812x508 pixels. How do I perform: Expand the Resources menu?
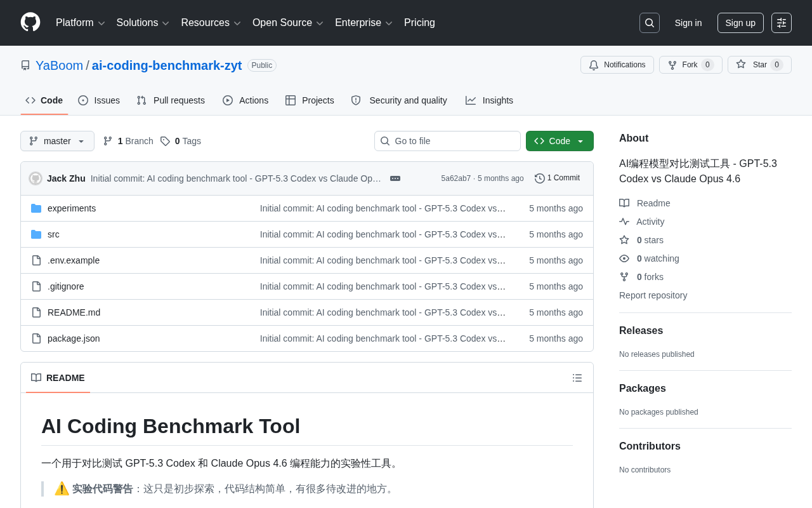pos(211,23)
